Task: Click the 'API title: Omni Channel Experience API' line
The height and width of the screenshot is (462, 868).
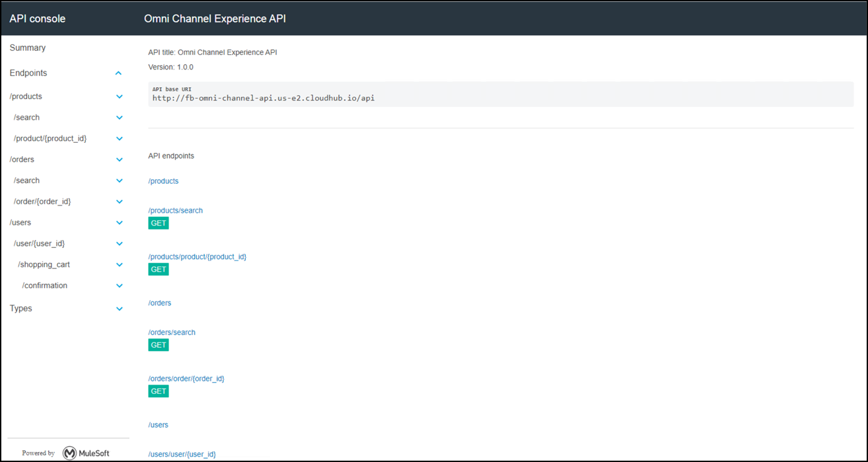Action: click(213, 52)
